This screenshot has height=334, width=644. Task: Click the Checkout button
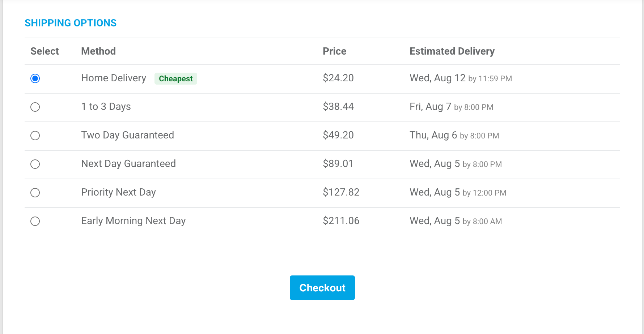[x=322, y=288]
